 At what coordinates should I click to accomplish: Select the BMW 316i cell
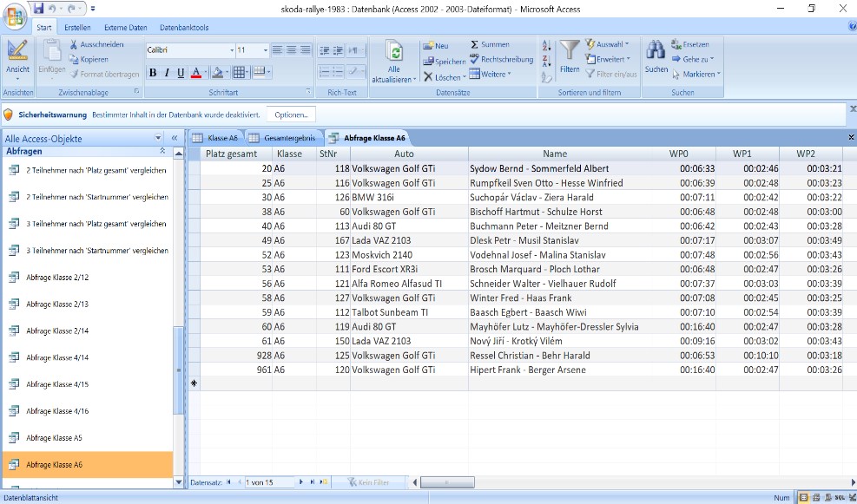tap(409, 197)
